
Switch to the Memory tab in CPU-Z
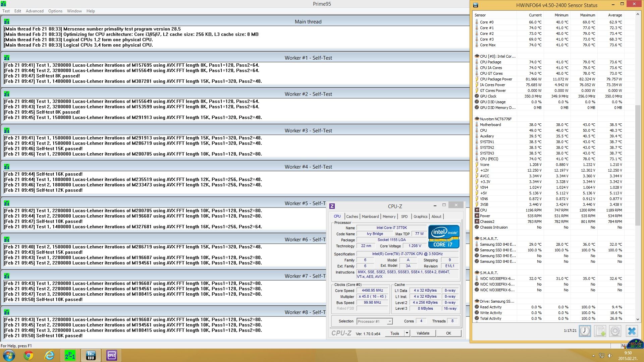click(389, 217)
